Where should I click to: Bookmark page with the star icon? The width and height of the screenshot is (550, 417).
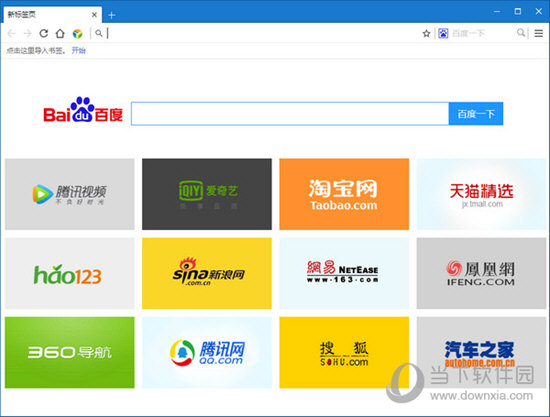click(x=426, y=33)
